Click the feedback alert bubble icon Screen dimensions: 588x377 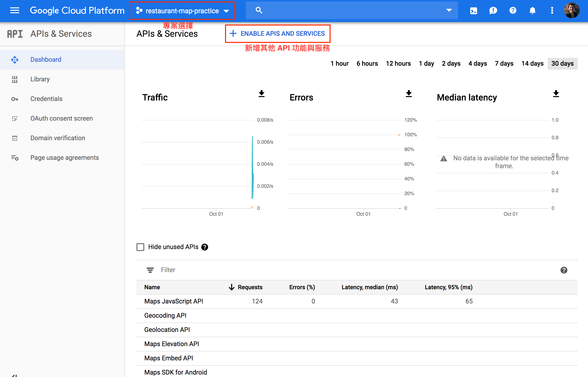point(493,11)
